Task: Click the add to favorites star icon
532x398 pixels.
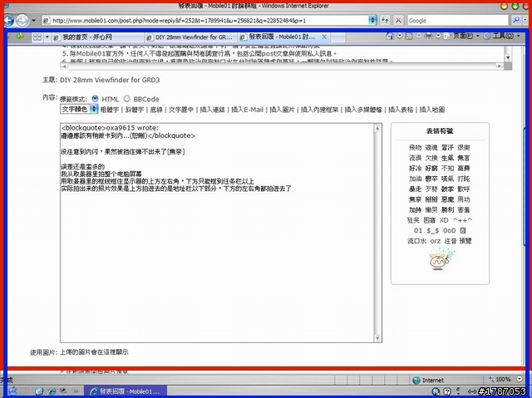Action: point(19,36)
